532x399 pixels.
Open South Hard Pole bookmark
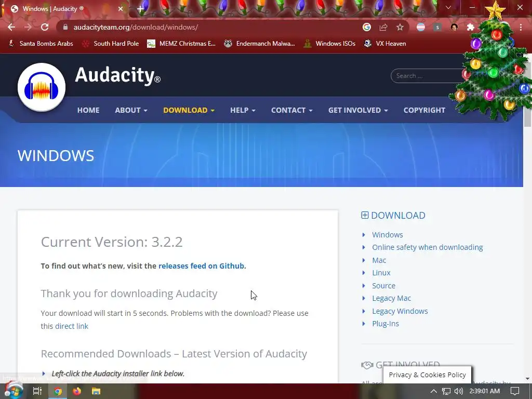pos(111,44)
